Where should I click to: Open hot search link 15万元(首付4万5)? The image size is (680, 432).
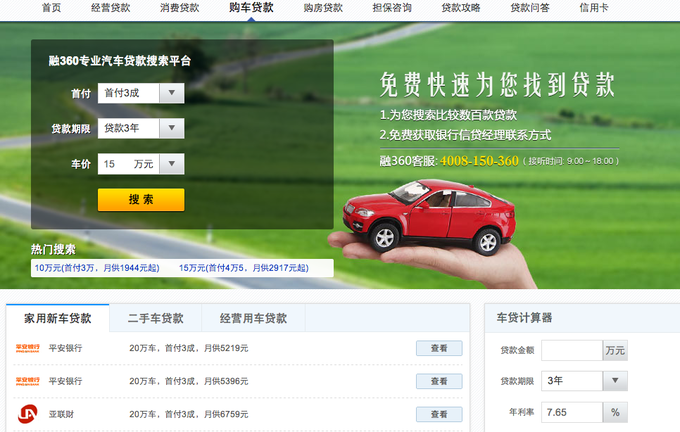244,268
